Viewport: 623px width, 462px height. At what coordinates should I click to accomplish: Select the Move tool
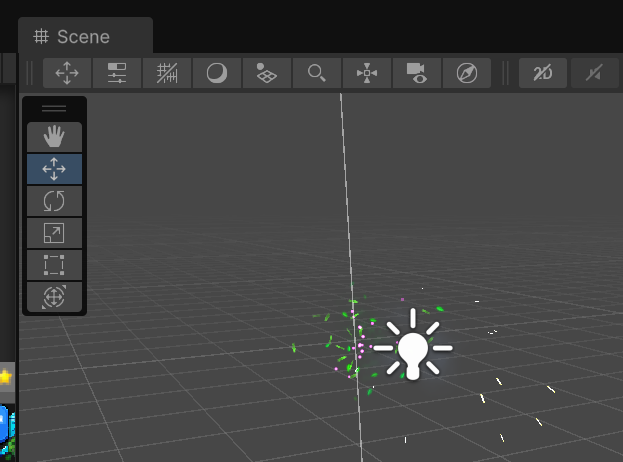tap(54, 169)
